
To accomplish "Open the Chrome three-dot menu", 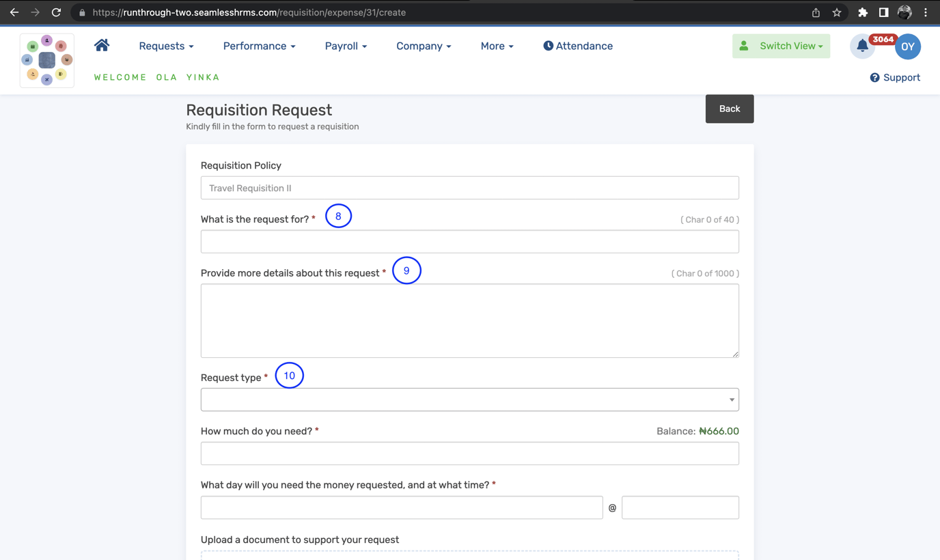I will (x=926, y=12).
